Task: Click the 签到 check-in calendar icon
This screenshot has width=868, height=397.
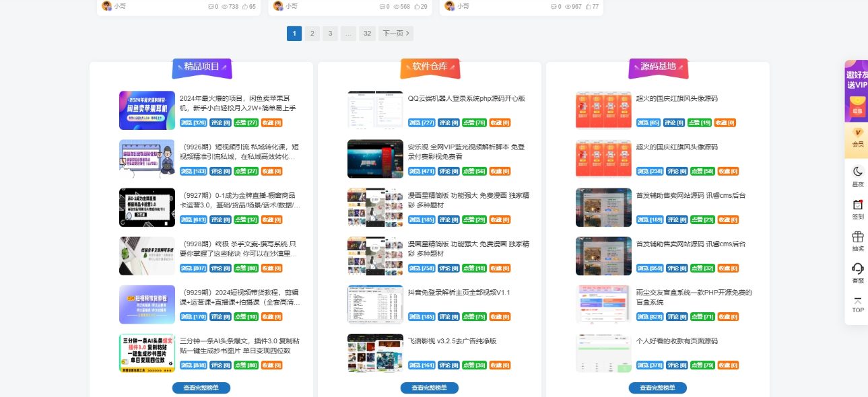Action: [x=857, y=209]
